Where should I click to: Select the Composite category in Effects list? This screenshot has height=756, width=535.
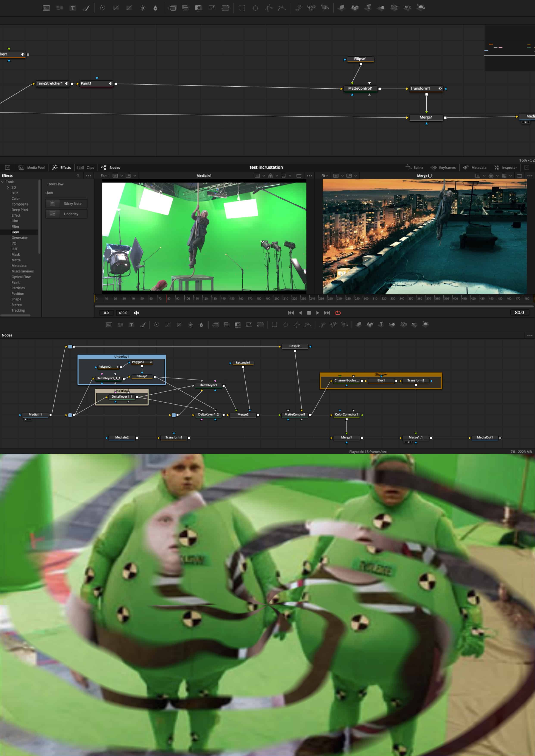[20, 204]
